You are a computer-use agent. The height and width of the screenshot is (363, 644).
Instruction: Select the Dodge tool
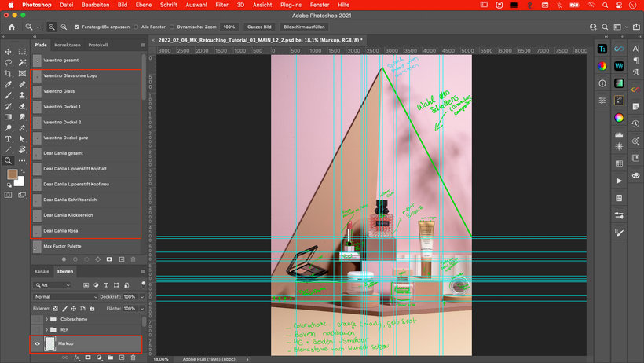click(8, 128)
